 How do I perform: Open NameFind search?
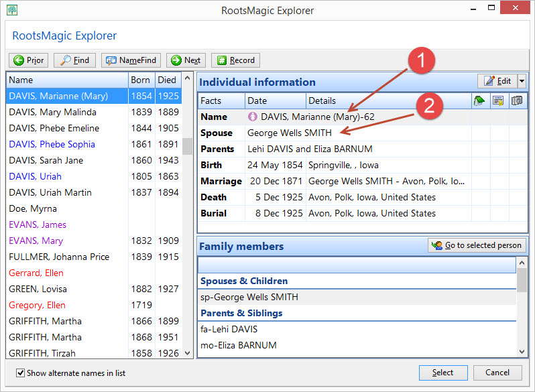[x=131, y=60]
